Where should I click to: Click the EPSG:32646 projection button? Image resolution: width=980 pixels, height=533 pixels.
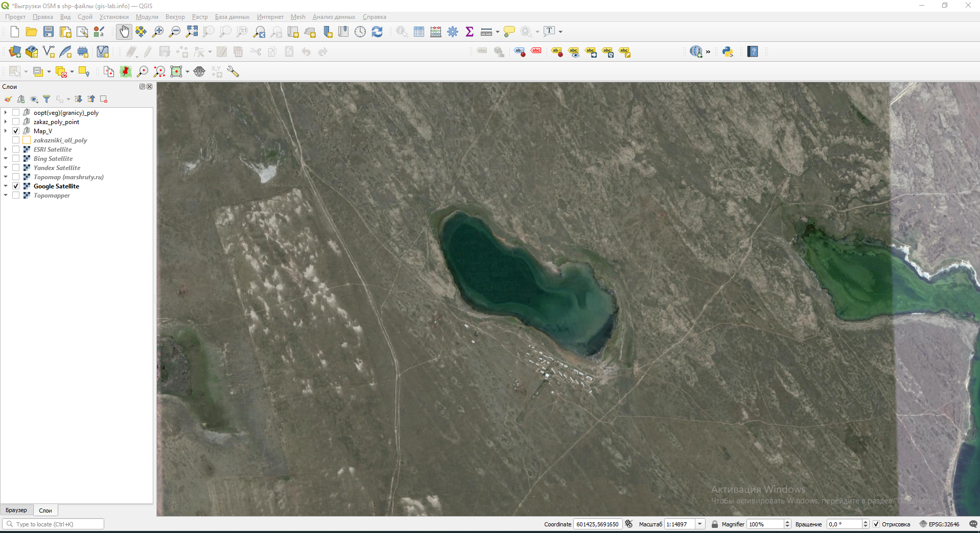[940, 524]
